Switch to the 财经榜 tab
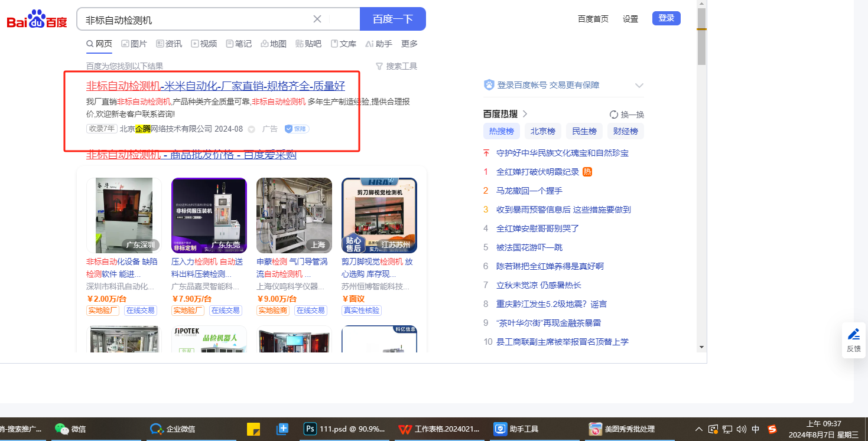 625,131
